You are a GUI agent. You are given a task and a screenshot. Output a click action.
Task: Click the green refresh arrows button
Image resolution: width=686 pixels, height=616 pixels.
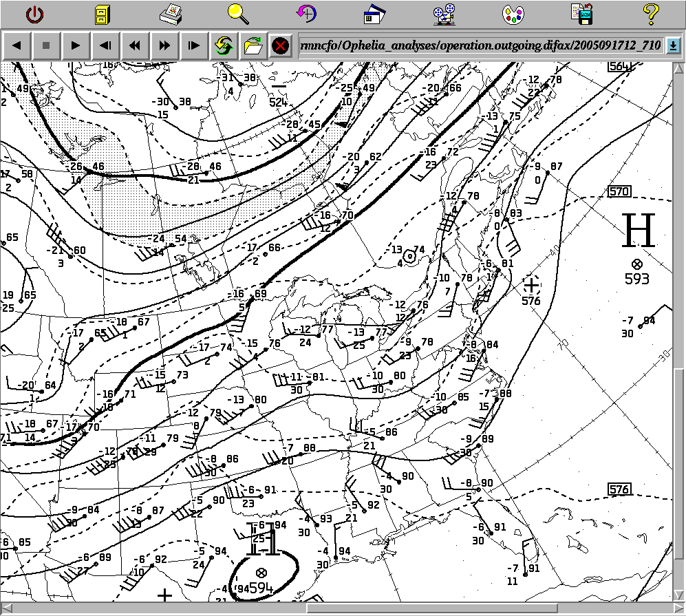click(223, 46)
